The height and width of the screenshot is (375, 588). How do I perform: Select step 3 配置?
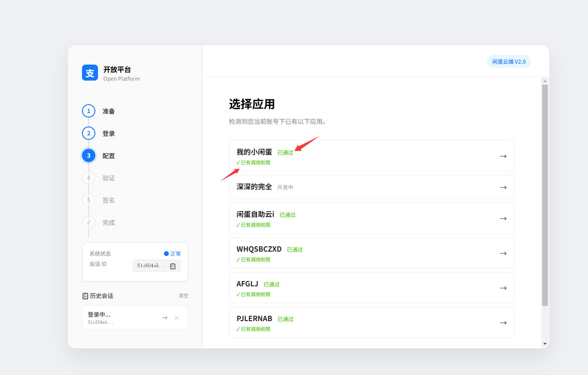[89, 155]
